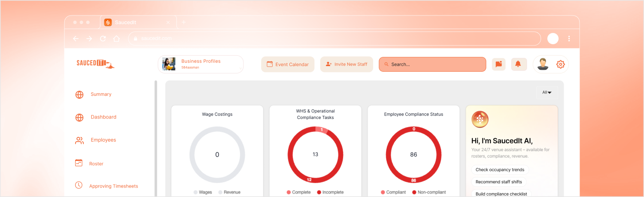Screen dimensions: 644x197
Task: Click the SaucedIt AI orb icon
Action: point(480,119)
